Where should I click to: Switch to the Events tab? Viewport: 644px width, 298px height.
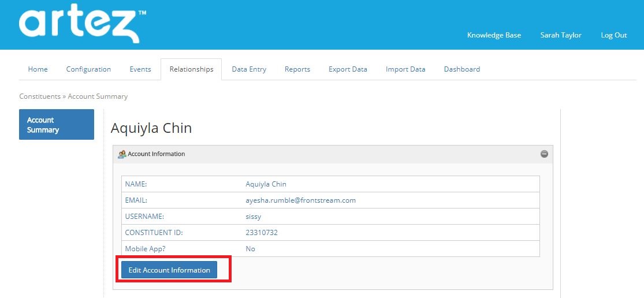point(140,69)
